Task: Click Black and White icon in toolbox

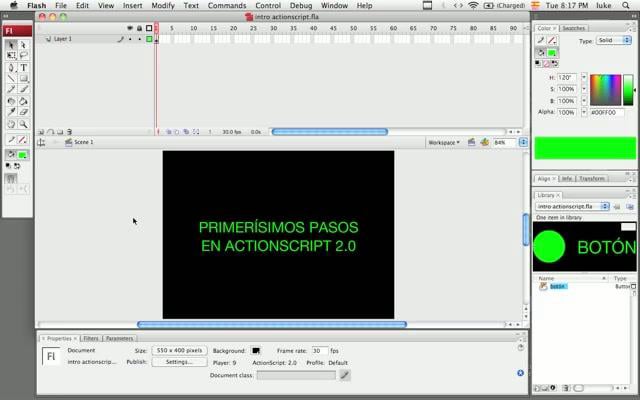Action: coord(9,166)
